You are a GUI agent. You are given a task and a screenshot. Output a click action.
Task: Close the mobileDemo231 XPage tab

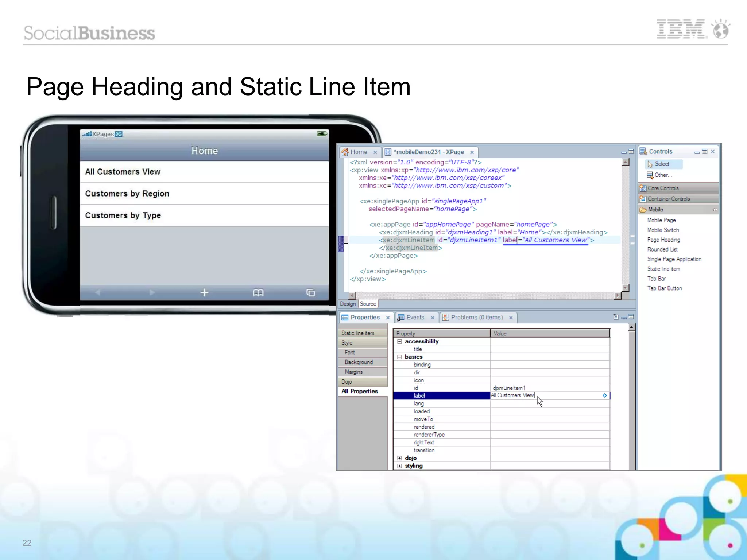472,152
